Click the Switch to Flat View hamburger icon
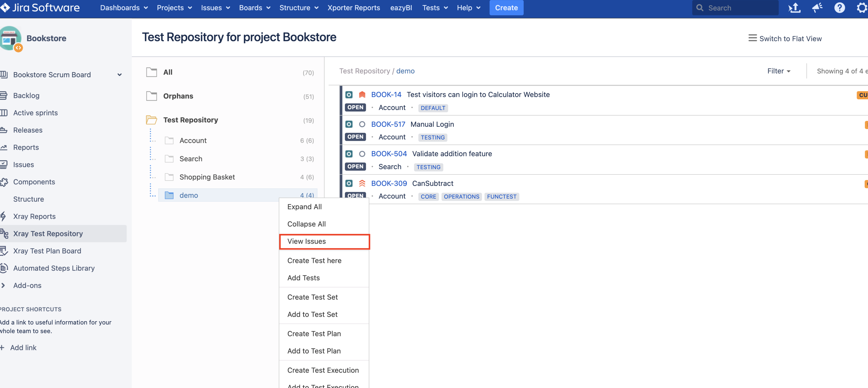The image size is (868, 388). [752, 38]
